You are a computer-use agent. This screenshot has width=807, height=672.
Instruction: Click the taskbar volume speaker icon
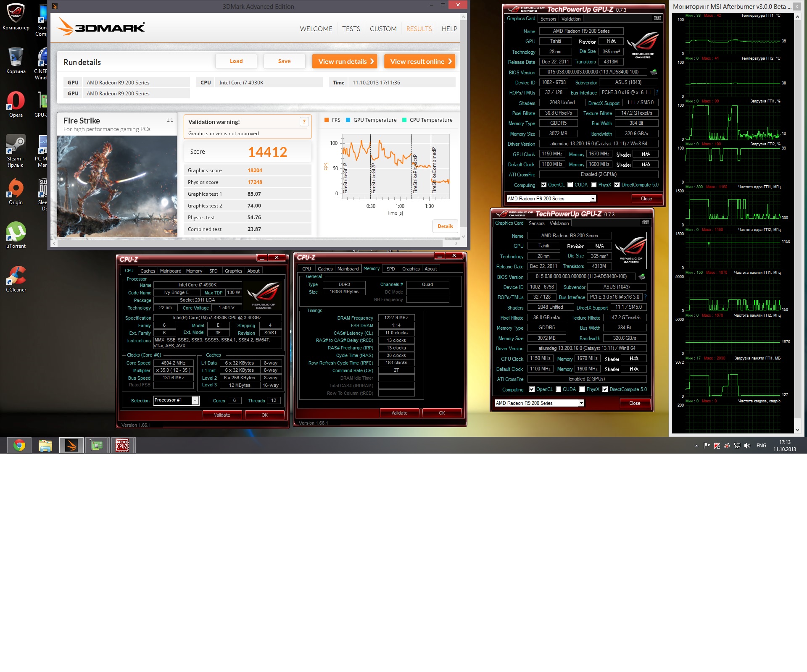pos(747,446)
